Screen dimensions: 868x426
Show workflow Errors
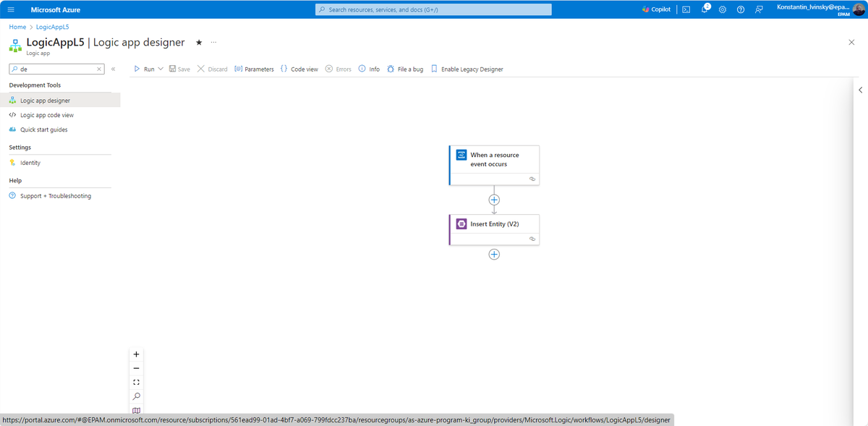coord(339,69)
